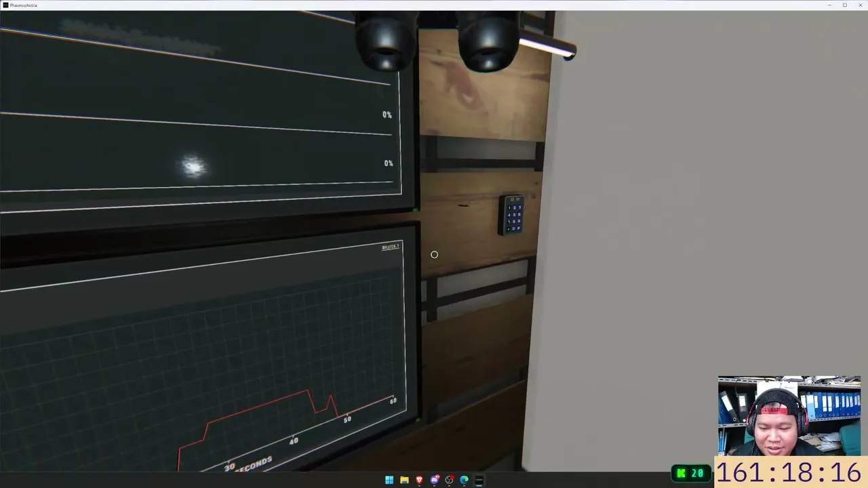Click the green Kick viewer counter showing 20
This screenshot has height=488, width=868.
(692, 473)
